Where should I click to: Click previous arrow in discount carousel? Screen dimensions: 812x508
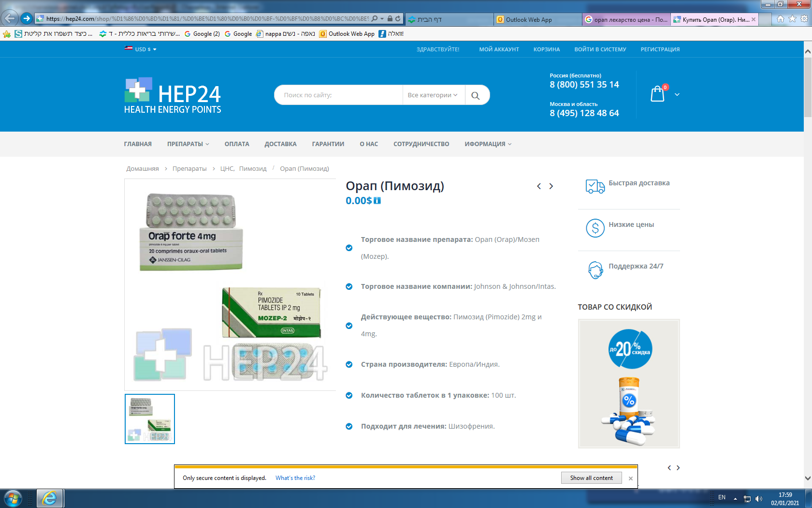coord(669,468)
